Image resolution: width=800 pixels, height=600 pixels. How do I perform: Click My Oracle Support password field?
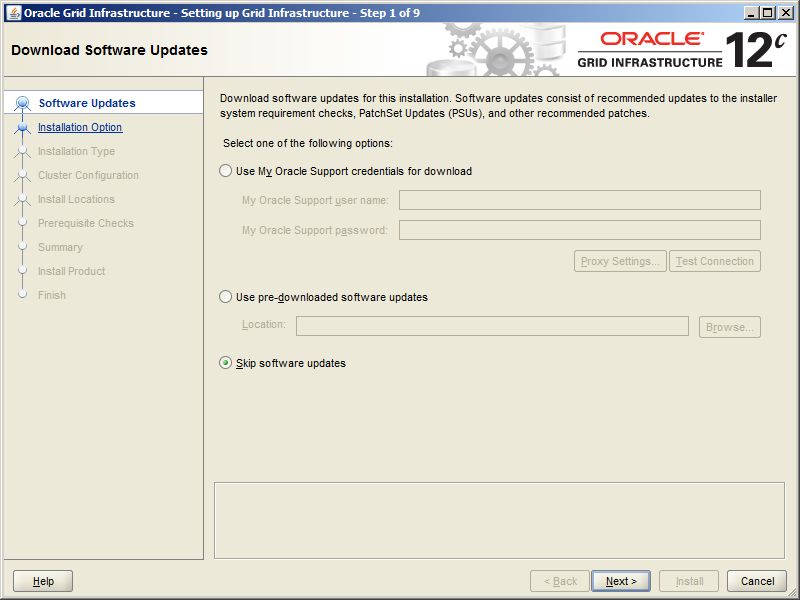point(580,230)
